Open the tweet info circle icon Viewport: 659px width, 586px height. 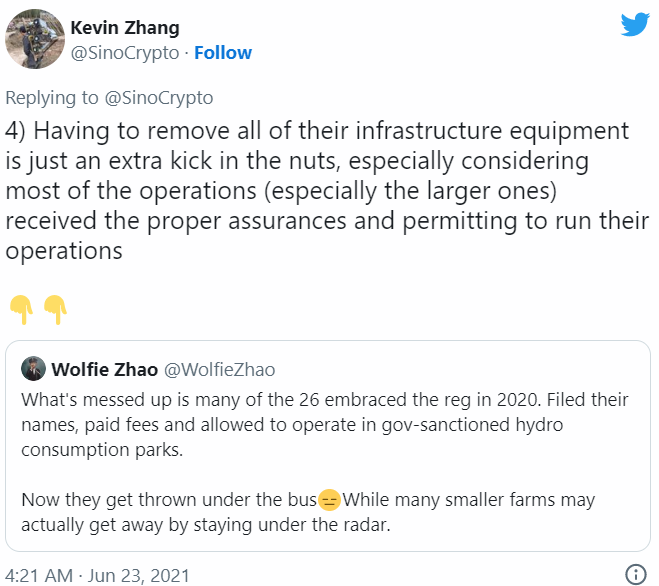(635, 575)
